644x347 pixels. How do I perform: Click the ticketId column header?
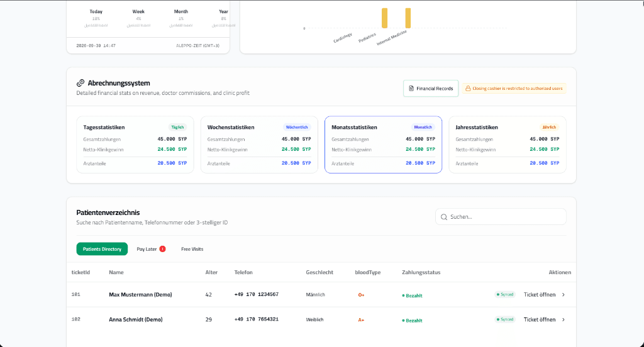pyautogui.click(x=80, y=272)
